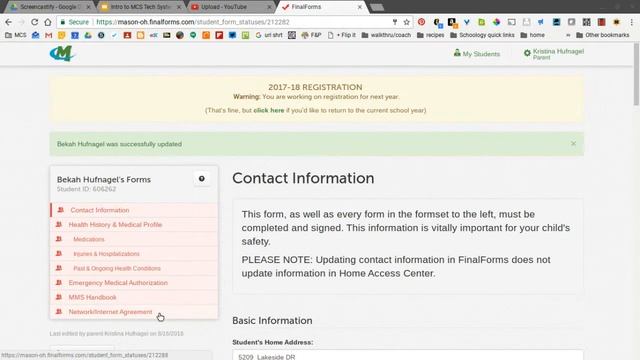Image resolution: width=640 pixels, height=360 pixels.
Task: Open the Network/Internet Agreement form
Action: 134,312
